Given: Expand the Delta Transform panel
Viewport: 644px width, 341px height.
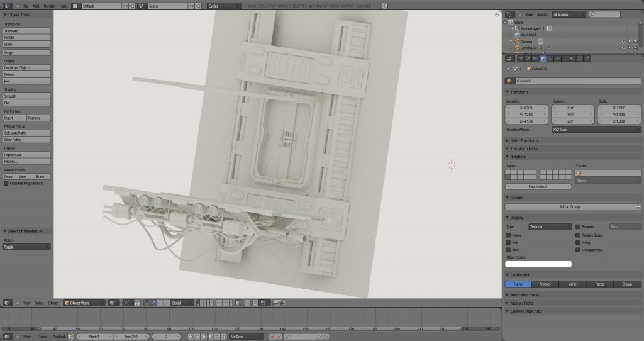Looking at the screenshot, I should click(x=523, y=140).
